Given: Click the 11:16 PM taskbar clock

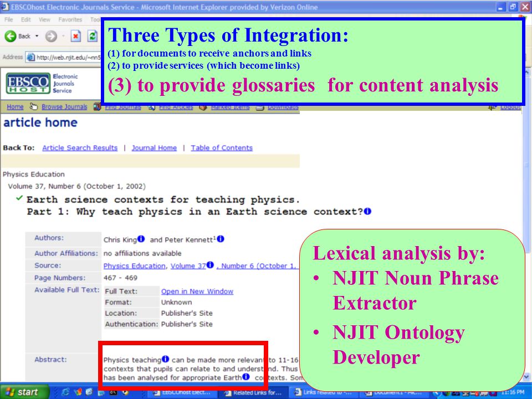Looking at the screenshot, I should [513, 392].
